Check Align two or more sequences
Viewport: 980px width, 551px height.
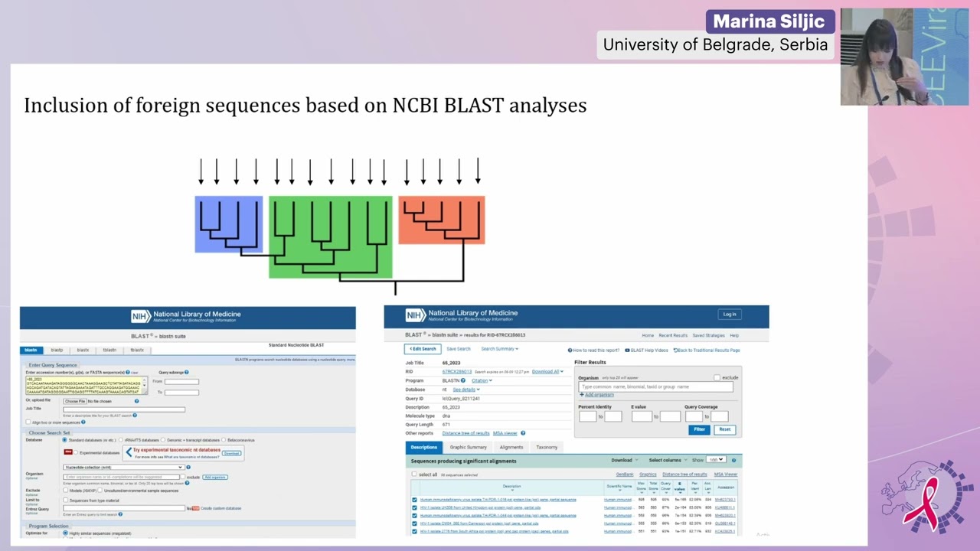coord(28,422)
